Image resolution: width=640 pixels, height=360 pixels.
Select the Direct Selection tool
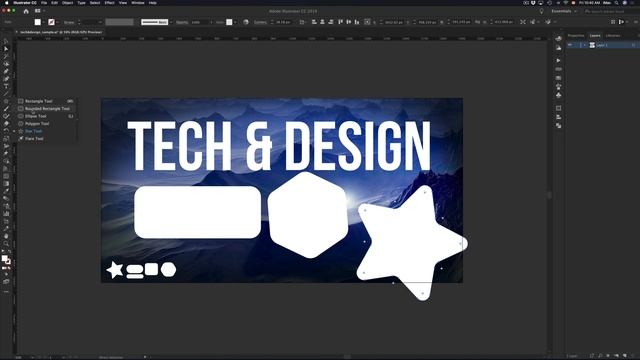pyautogui.click(x=6, y=49)
